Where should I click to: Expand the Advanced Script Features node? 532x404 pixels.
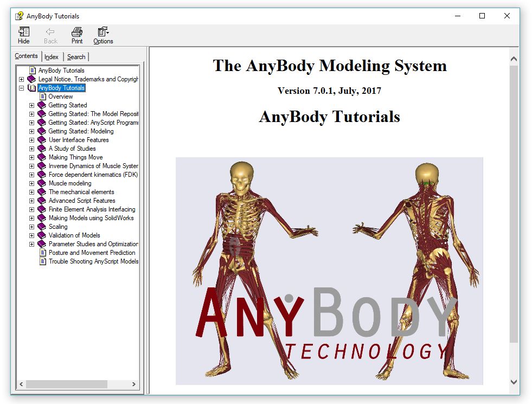tap(31, 201)
